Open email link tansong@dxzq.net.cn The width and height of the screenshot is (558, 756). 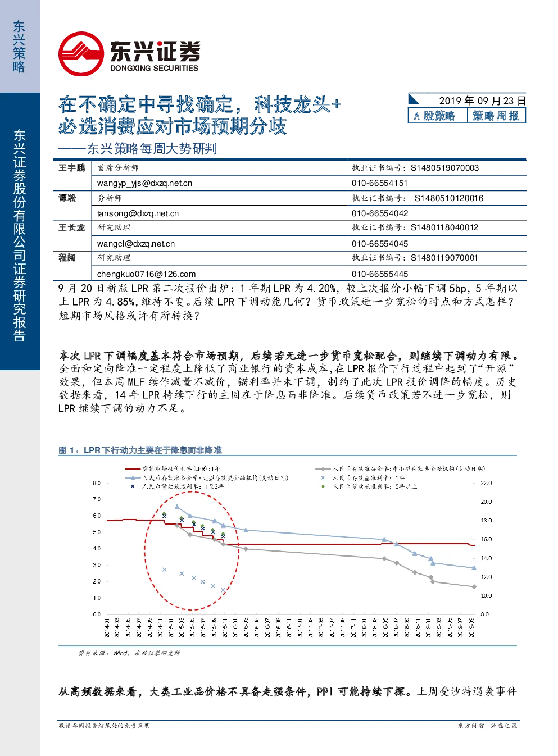(138, 213)
